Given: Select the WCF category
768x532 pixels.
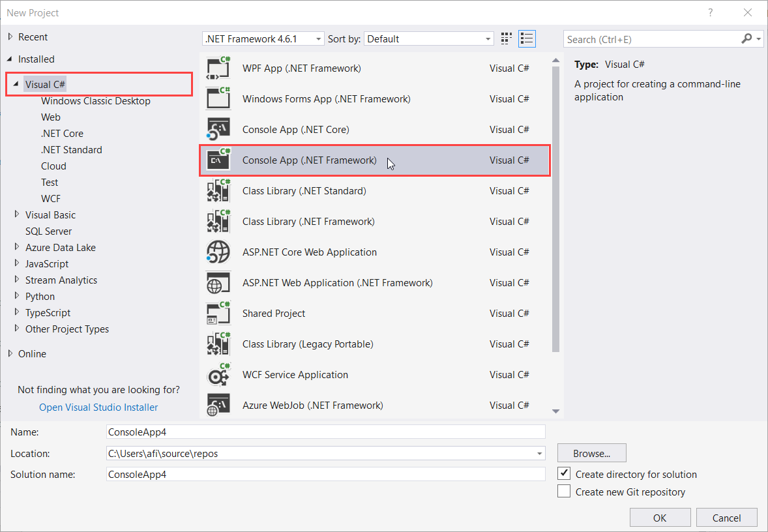Looking at the screenshot, I should point(51,198).
